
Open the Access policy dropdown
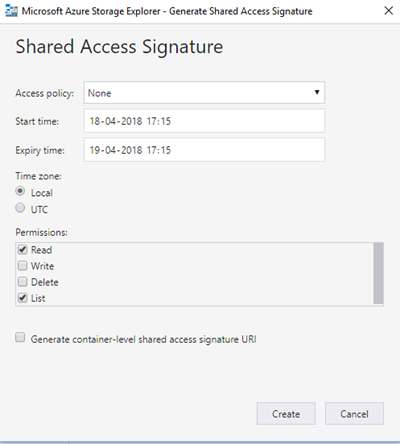click(204, 93)
